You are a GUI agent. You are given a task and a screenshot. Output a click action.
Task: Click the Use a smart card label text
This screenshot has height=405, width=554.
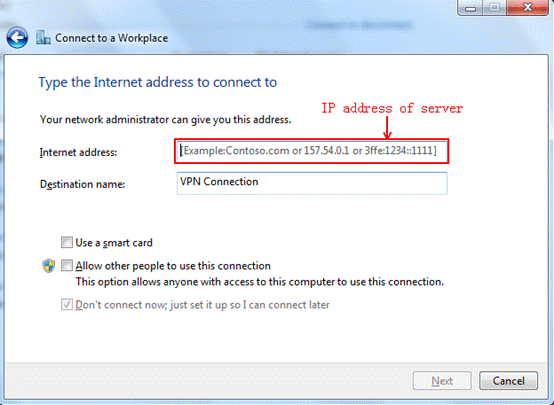114,243
